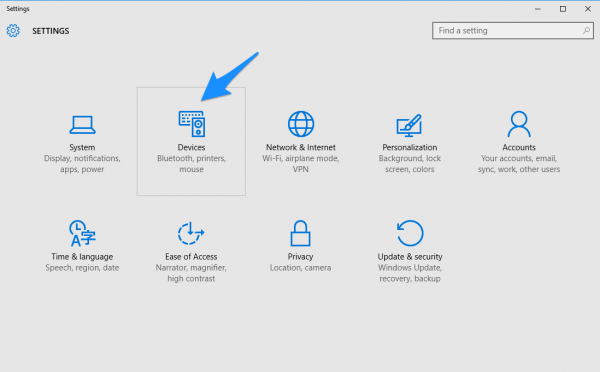
Task: Click 'Display, notifications, apps, power' description
Action: point(82,164)
